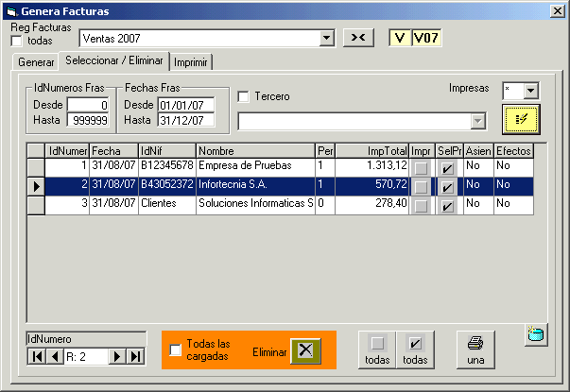This screenshot has width=570, height=392.
Task: Click the red X Eliminar button
Action: pyautogui.click(x=305, y=350)
